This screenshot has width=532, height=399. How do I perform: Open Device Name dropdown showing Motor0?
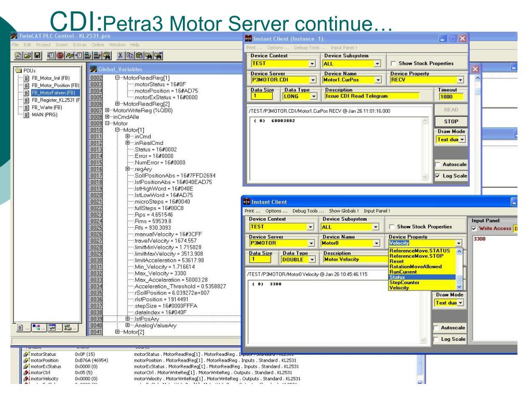click(376, 243)
